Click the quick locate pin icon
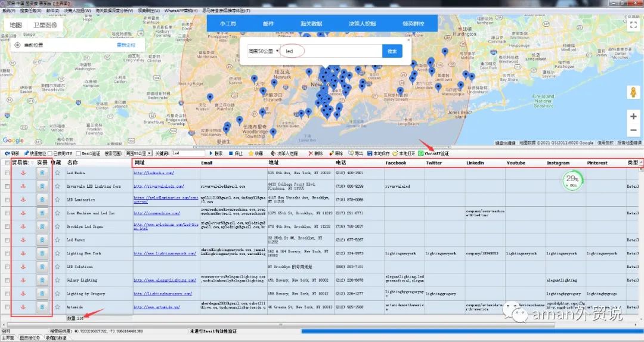 pos(26,153)
